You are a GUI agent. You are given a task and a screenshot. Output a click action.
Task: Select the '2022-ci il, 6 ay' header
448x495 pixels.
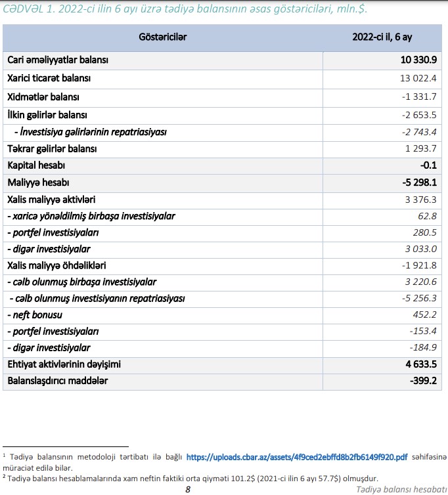(x=382, y=37)
